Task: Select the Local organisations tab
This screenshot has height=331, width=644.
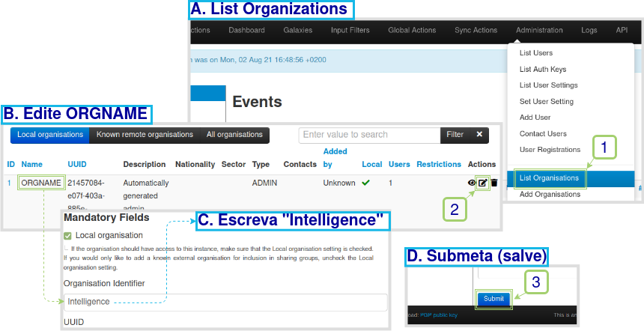Action: click(50, 135)
